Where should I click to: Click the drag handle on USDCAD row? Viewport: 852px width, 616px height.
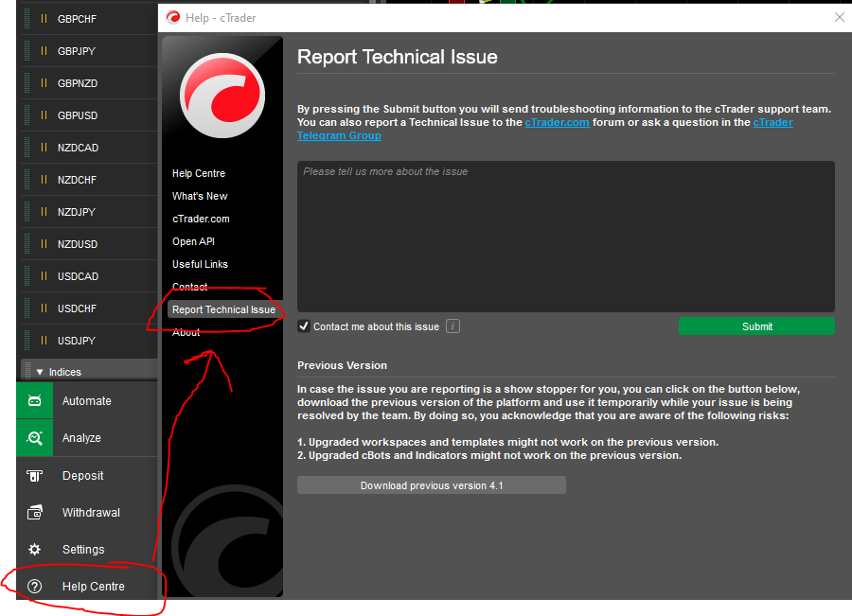pos(27,276)
